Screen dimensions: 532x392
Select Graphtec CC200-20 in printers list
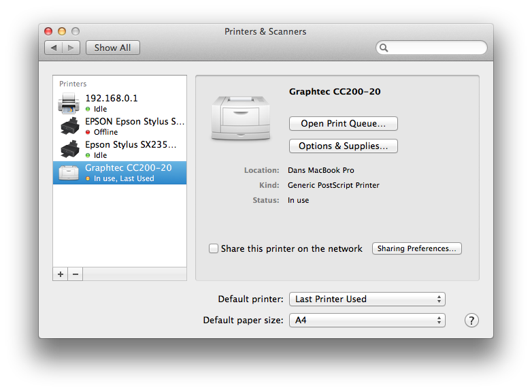(x=120, y=173)
